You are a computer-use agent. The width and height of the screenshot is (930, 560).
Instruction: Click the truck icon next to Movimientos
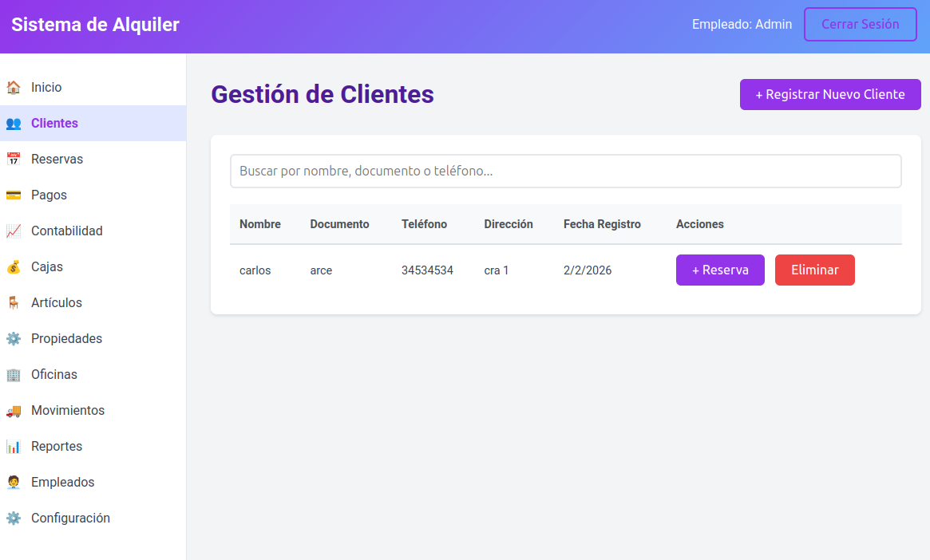tap(14, 411)
